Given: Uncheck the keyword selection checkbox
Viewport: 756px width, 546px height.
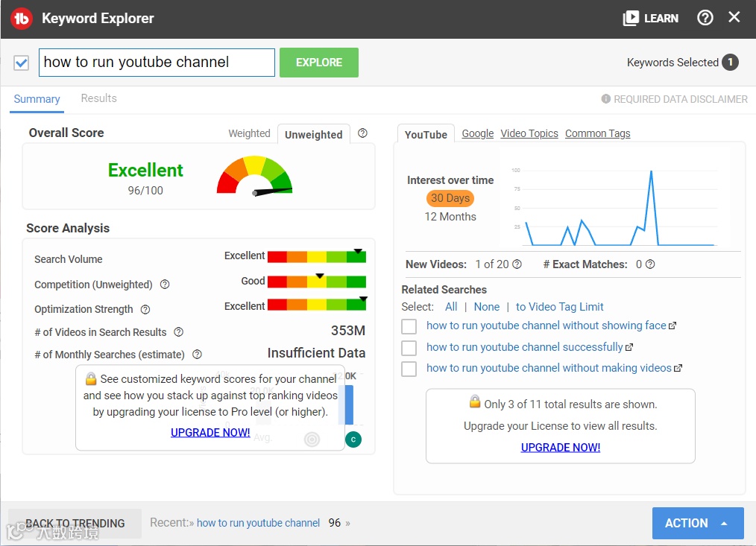Looking at the screenshot, I should pyautogui.click(x=21, y=63).
